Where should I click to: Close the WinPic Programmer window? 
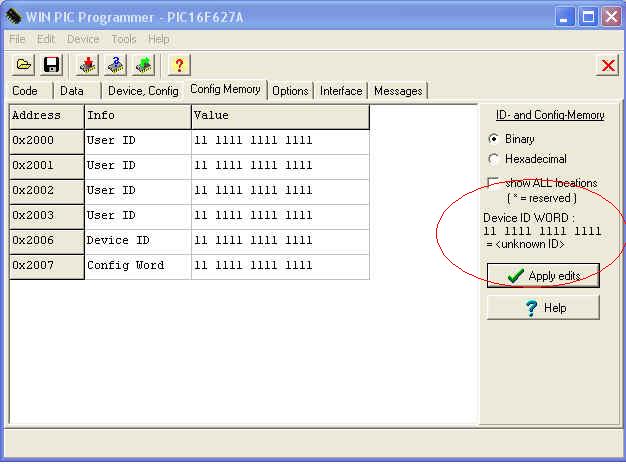611,17
